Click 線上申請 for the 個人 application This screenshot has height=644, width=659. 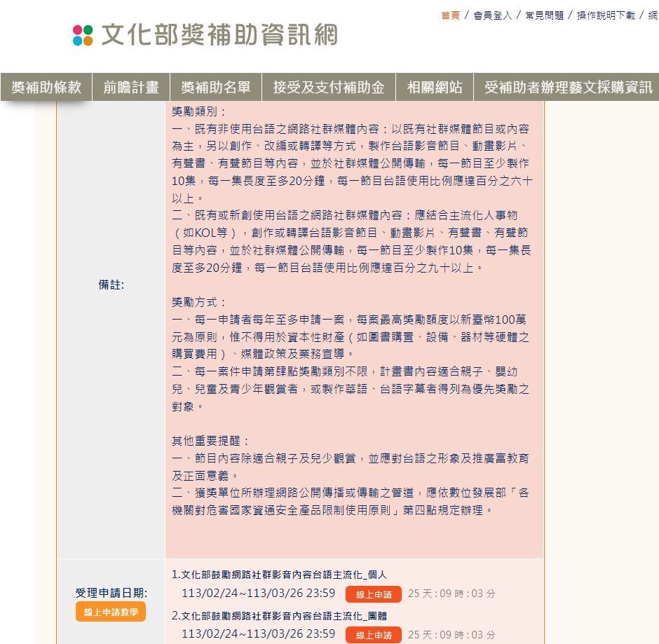pyautogui.click(x=374, y=594)
